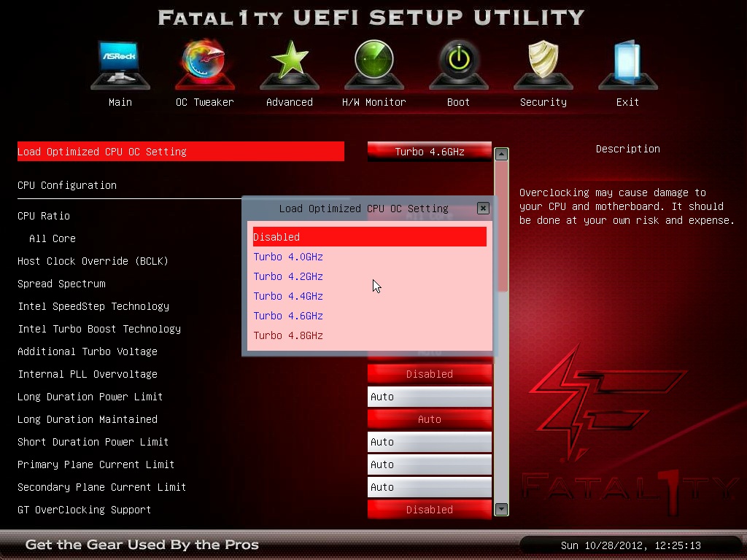Switch to the OC Tweaker tab label
This screenshot has width=747, height=560.
click(204, 102)
